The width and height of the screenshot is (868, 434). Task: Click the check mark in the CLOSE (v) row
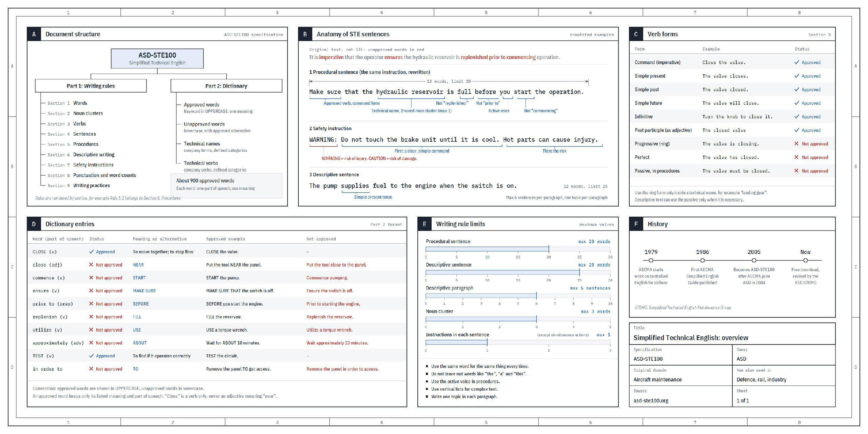pyautogui.click(x=91, y=252)
